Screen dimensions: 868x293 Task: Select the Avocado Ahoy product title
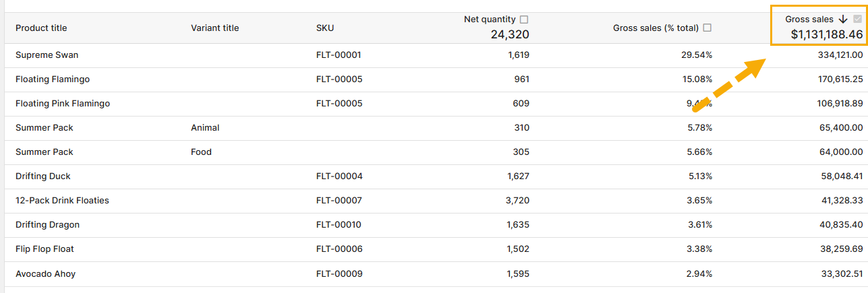pyautogui.click(x=45, y=273)
